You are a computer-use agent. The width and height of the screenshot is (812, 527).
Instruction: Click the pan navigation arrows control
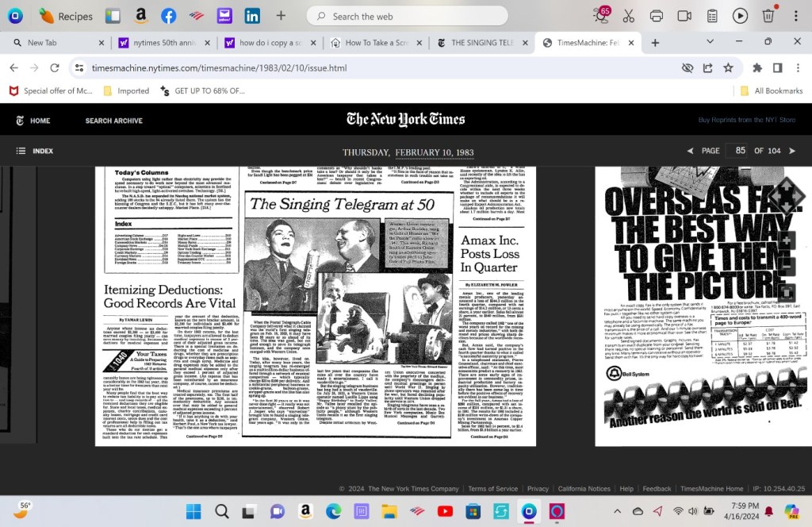point(786,195)
